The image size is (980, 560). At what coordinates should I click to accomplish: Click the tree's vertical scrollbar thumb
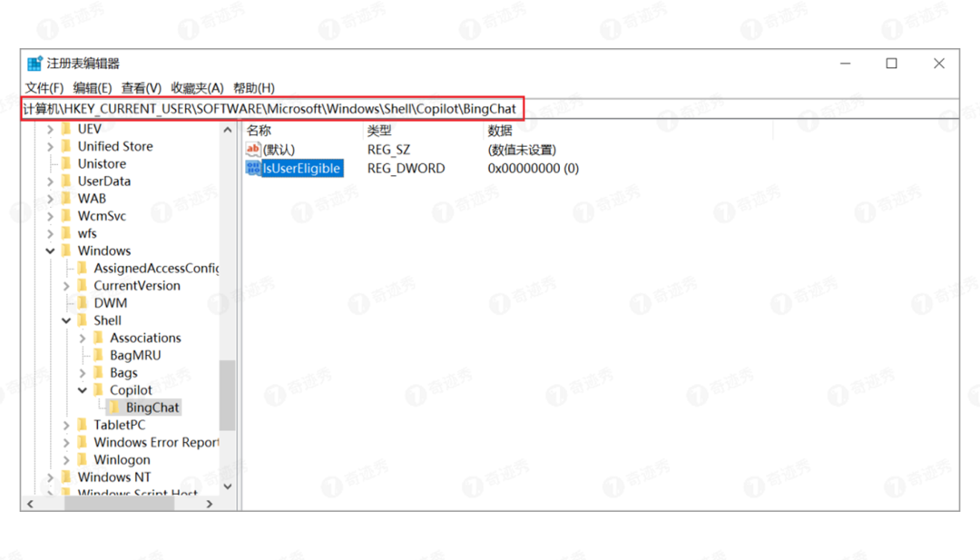tap(228, 396)
